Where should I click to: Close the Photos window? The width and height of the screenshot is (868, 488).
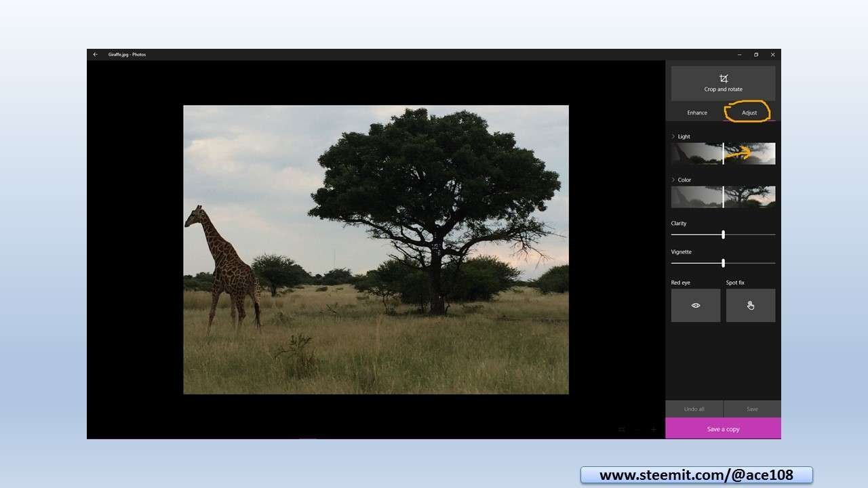(772, 54)
